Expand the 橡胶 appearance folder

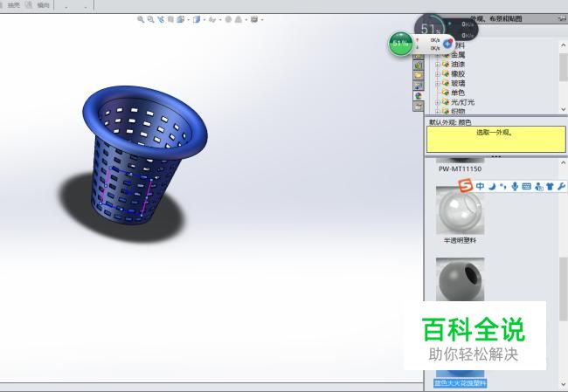tap(437, 74)
